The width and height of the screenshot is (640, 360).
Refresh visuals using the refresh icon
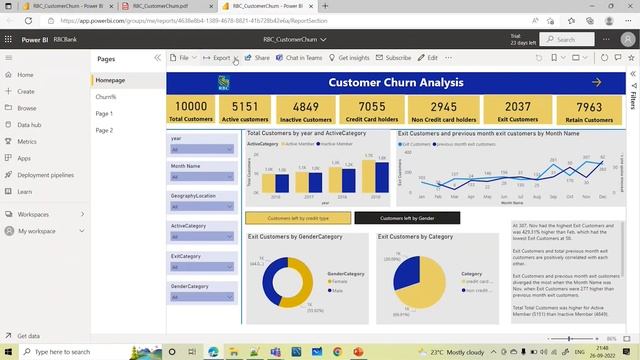[604, 58]
